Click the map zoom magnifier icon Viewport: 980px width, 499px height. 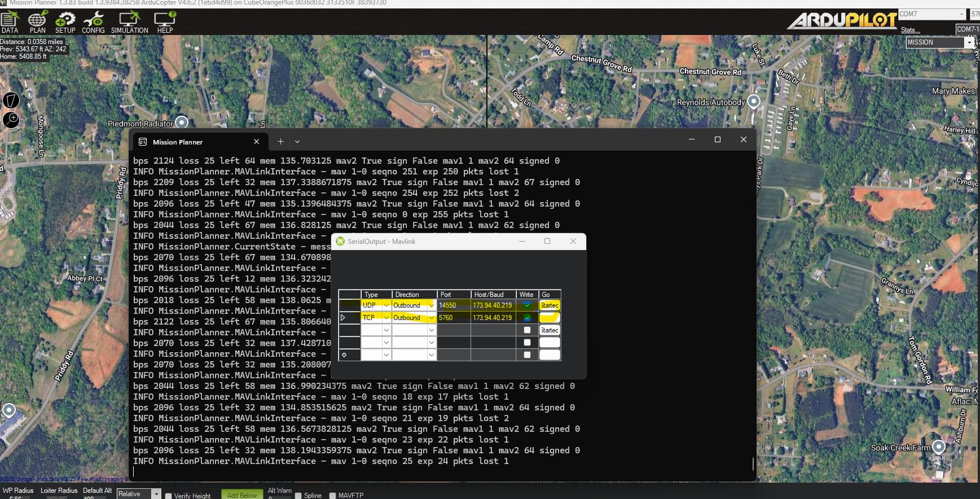(11, 119)
